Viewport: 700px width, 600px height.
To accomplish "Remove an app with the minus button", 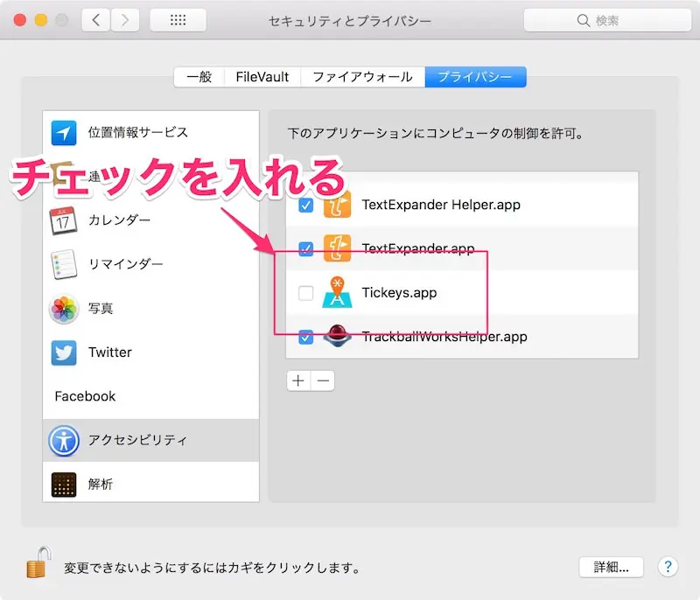I will (x=323, y=380).
